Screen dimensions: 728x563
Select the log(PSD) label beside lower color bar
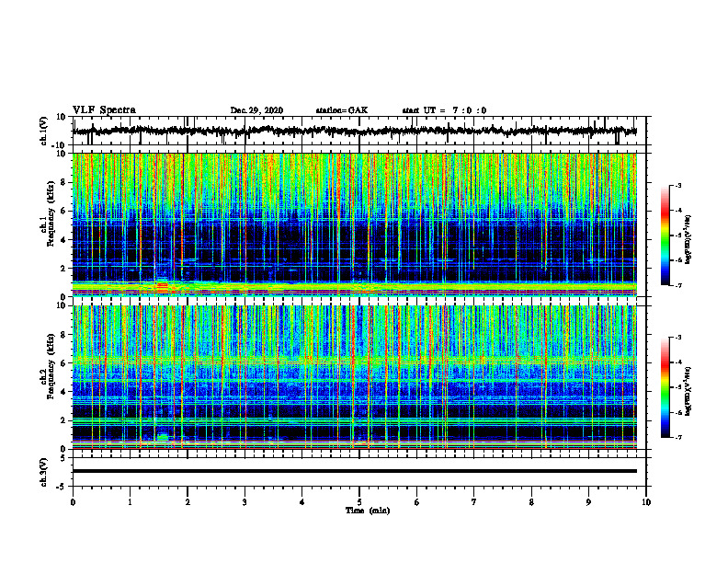pyautogui.click(x=688, y=392)
